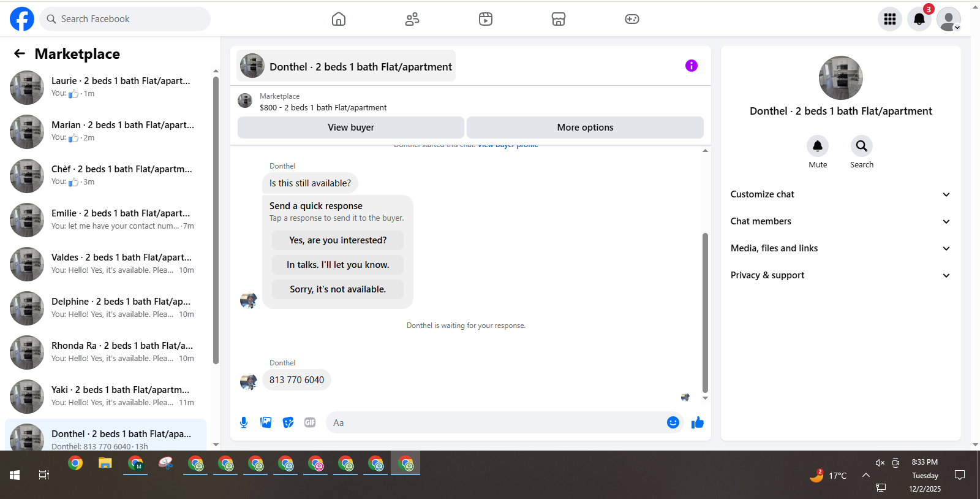Click the large Donthel listing photo

click(x=841, y=78)
